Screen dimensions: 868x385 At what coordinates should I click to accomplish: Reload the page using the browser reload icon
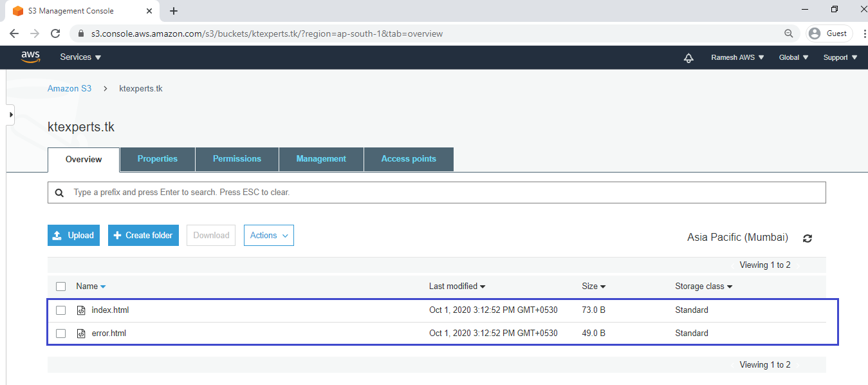55,33
